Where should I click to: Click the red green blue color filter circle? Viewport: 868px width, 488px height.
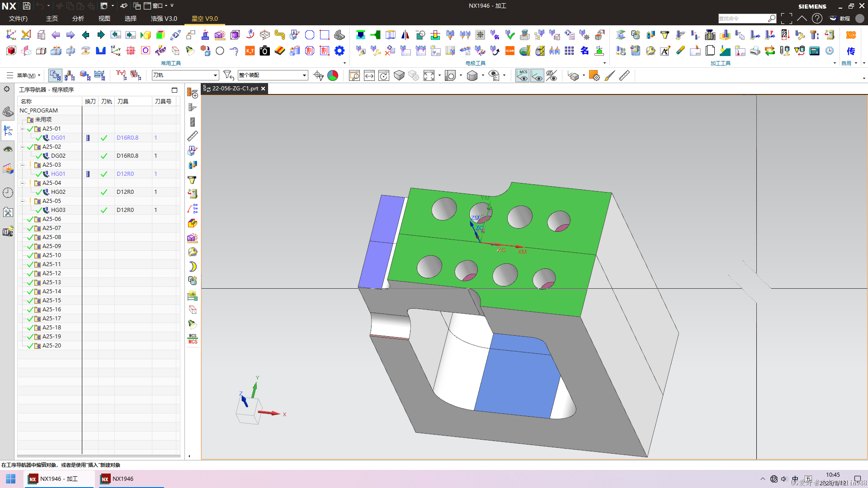333,76
